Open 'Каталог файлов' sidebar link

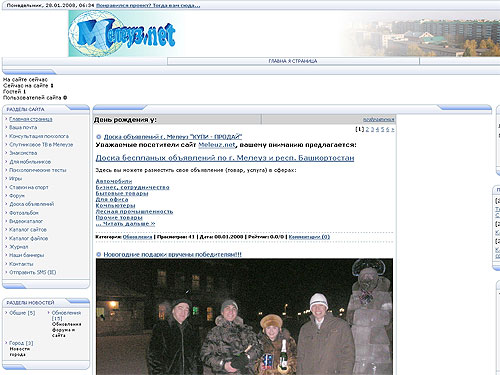(x=29, y=238)
